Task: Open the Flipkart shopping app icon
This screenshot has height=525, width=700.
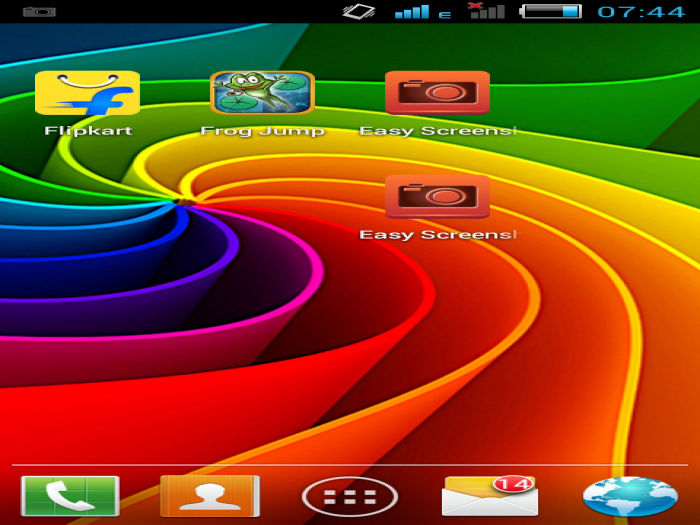Action: [x=87, y=93]
